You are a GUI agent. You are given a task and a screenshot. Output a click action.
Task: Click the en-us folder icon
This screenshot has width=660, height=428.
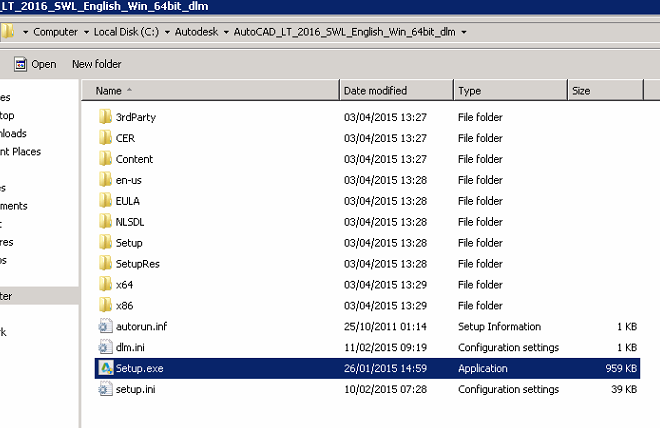coord(105,180)
